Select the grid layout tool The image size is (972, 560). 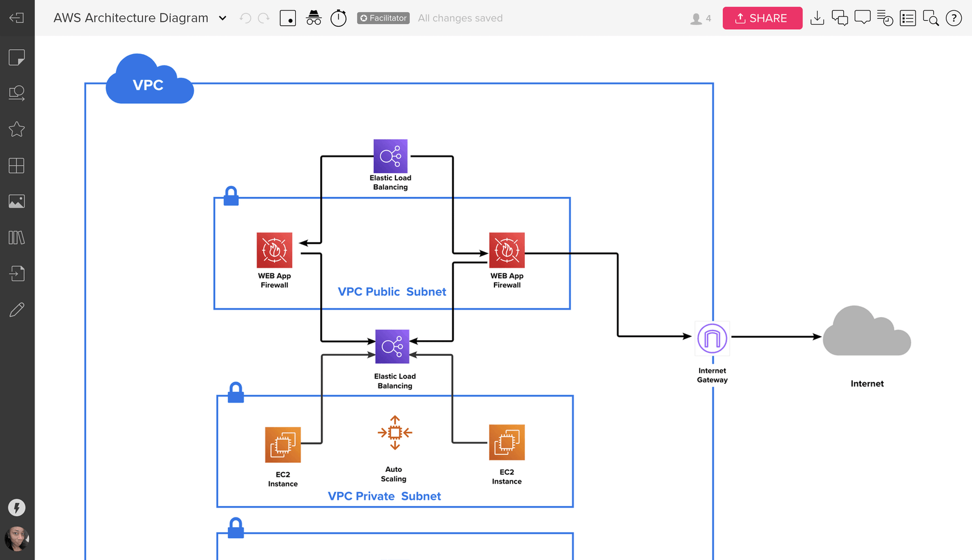pyautogui.click(x=17, y=165)
